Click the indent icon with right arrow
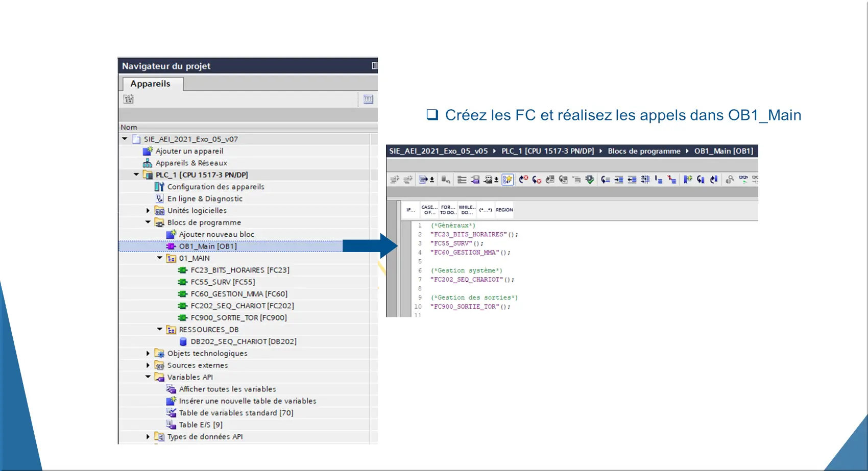 618,179
